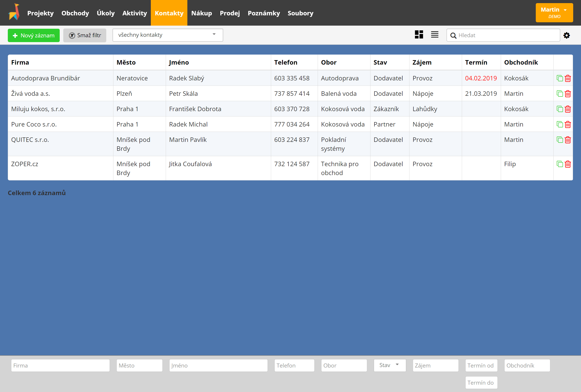Open settings via the gear icon
The image size is (581, 392).
coord(567,35)
